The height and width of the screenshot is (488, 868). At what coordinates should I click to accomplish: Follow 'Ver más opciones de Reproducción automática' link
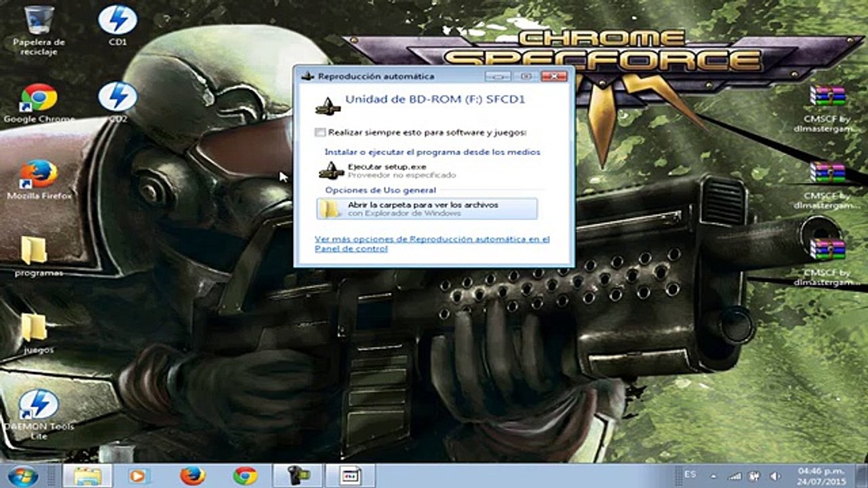click(x=432, y=244)
